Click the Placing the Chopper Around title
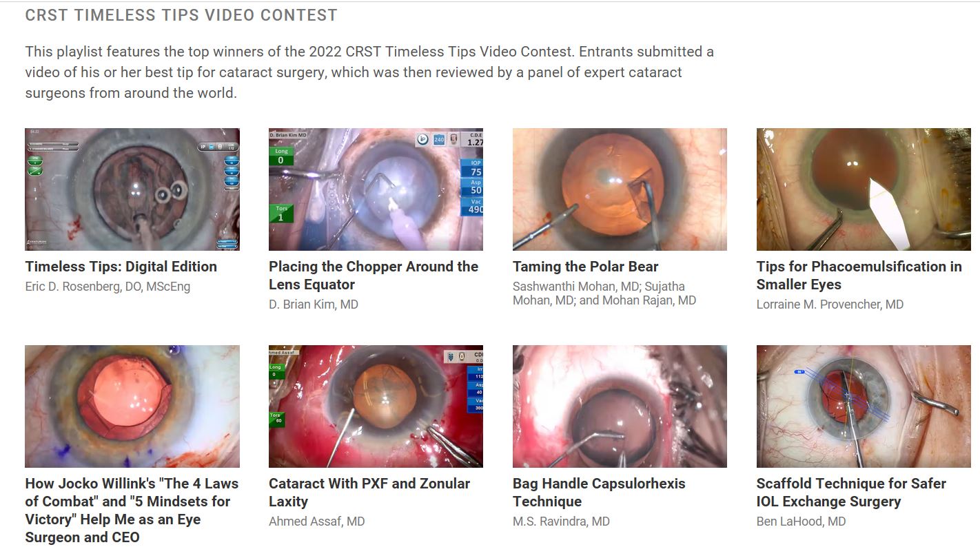 tap(374, 276)
